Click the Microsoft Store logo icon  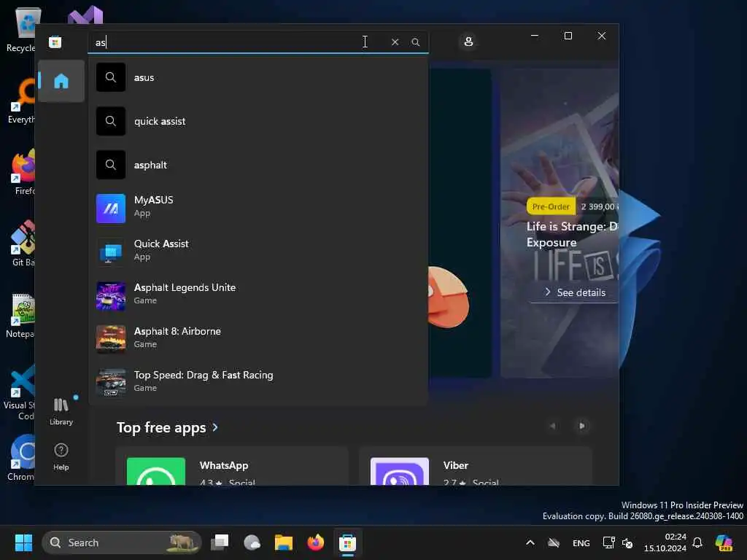coord(55,42)
